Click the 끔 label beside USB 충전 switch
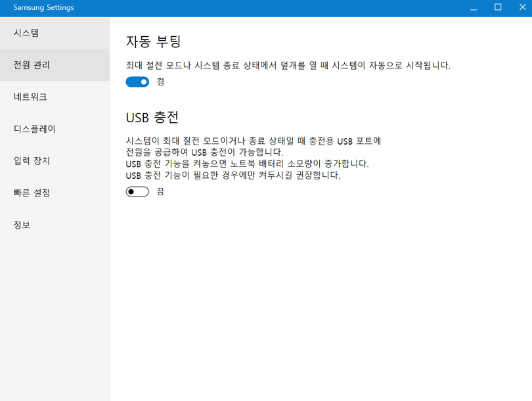The height and width of the screenshot is (401, 532). (x=160, y=192)
